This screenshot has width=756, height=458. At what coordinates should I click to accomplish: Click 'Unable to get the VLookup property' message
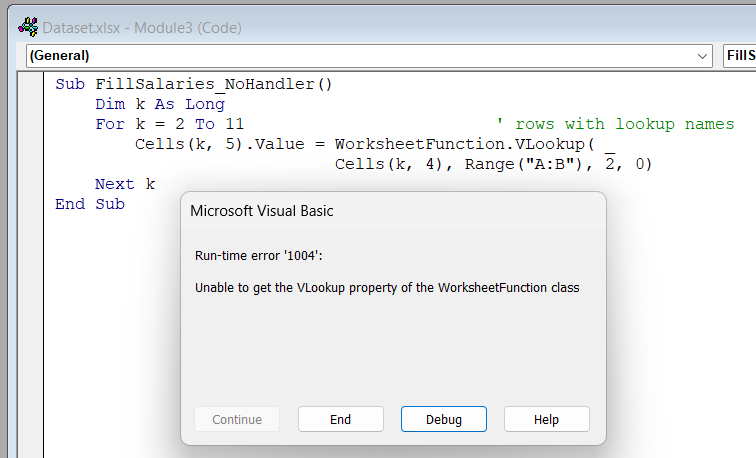387,288
